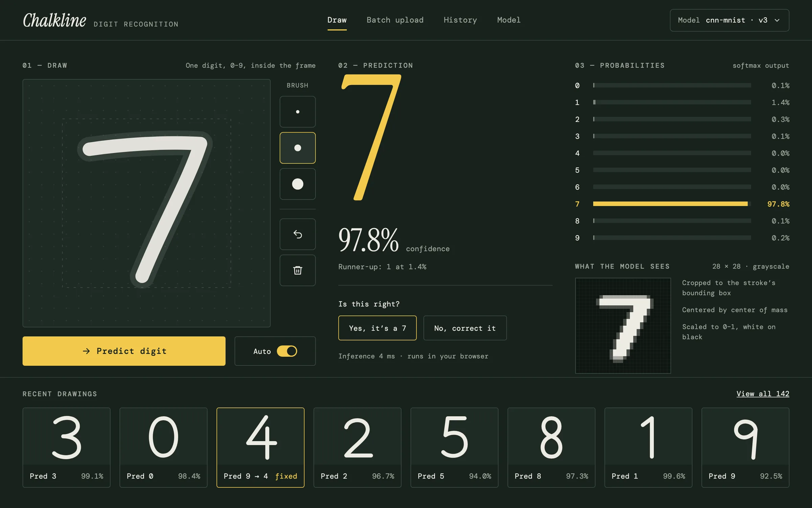Image resolution: width=812 pixels, height=508 pixels.
Task: Go to the History tab
Action: pyautogui.click(x=460, y=20)
